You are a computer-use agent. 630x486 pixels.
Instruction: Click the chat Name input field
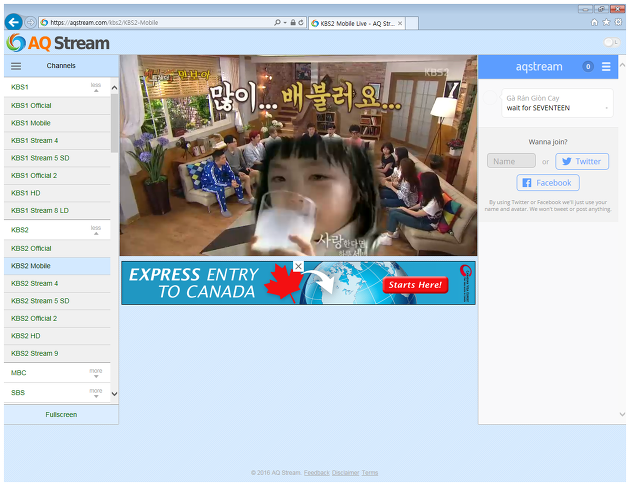point(511,161)
